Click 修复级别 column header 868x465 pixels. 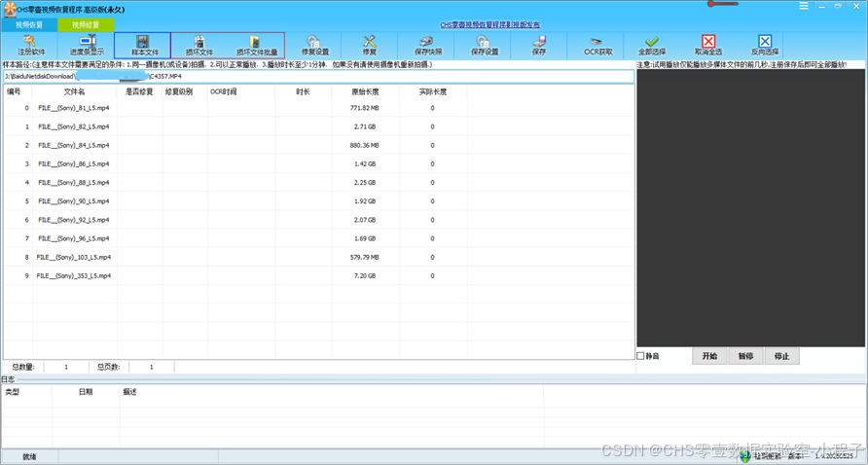tap(179, 91)
